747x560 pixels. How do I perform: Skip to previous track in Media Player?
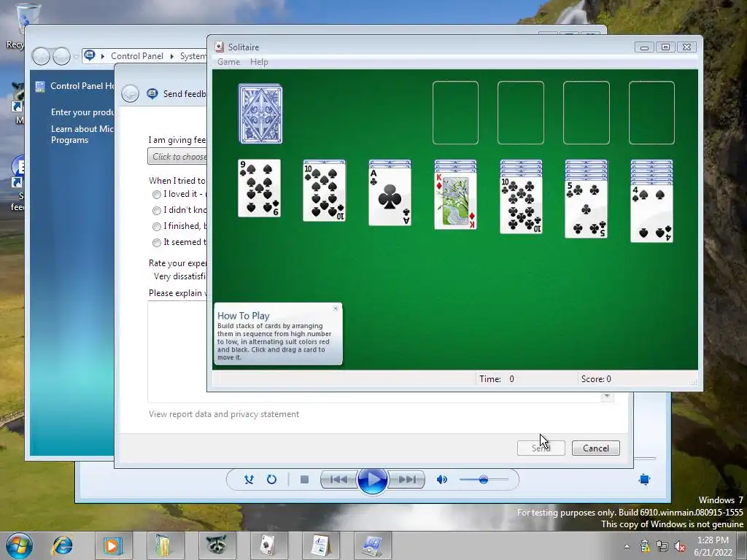point(338,480)
